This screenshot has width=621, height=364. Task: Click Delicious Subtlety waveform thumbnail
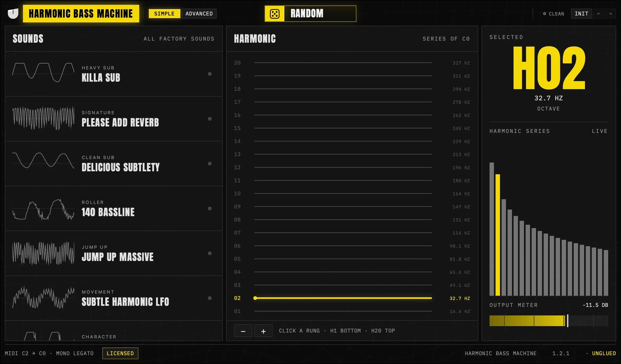tap(43, 160)
